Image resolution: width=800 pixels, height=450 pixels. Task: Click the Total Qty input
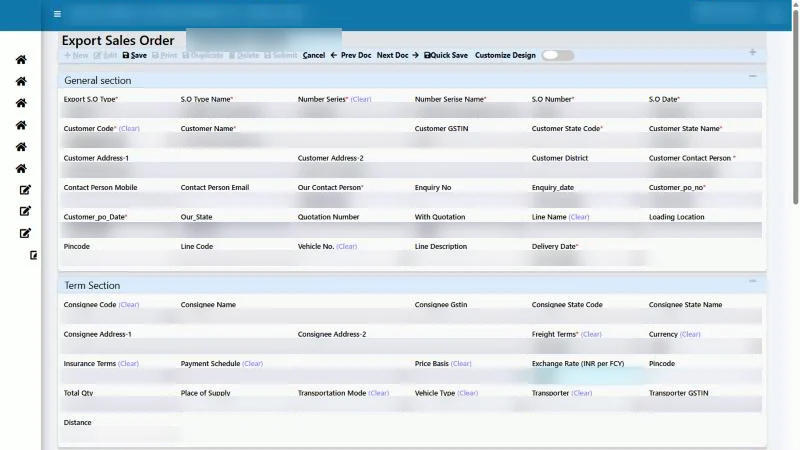[x=118, y=405]
